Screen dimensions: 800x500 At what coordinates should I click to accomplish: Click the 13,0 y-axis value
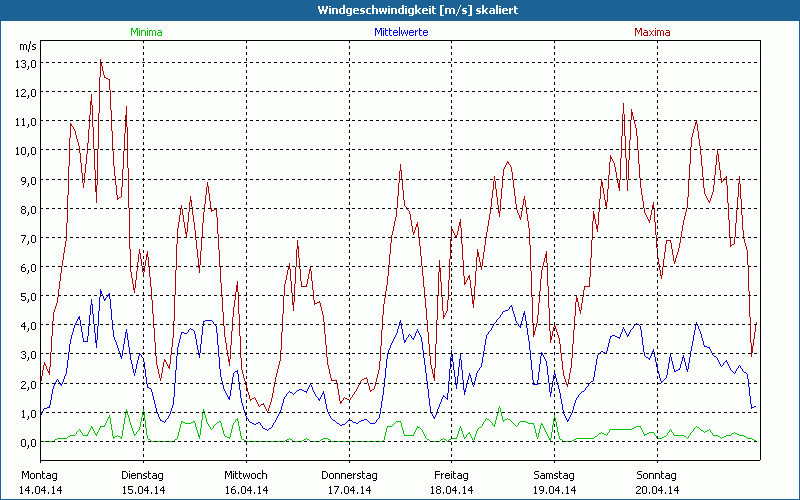(x=28, y=64)
